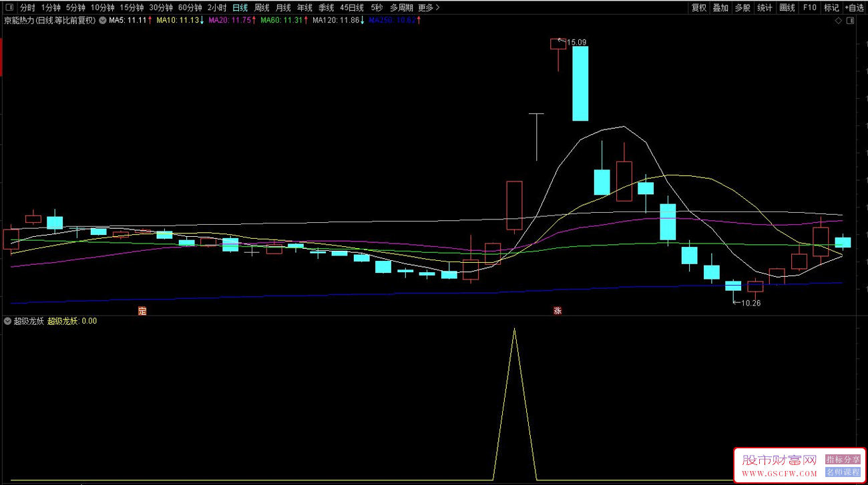
Task: Switch to the 周线 weekly chart period
Action: click(x=262, y=8)
